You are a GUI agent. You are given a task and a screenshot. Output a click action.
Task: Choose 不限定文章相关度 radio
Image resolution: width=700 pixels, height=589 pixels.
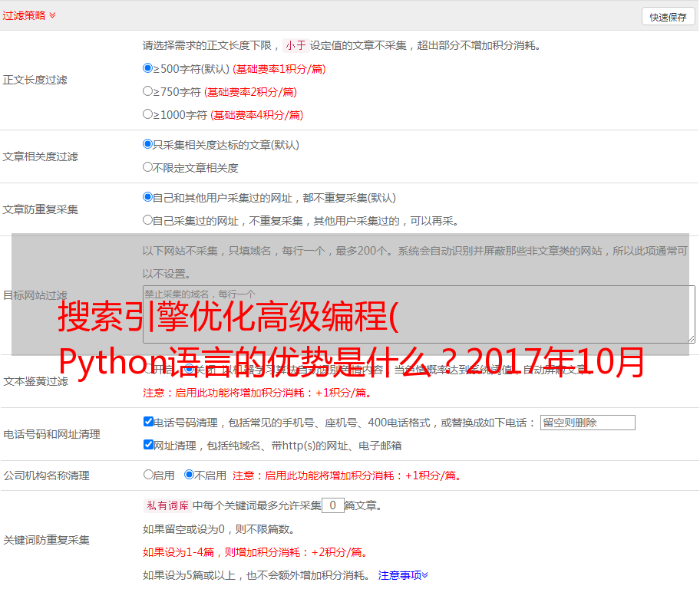pos(148,167)
